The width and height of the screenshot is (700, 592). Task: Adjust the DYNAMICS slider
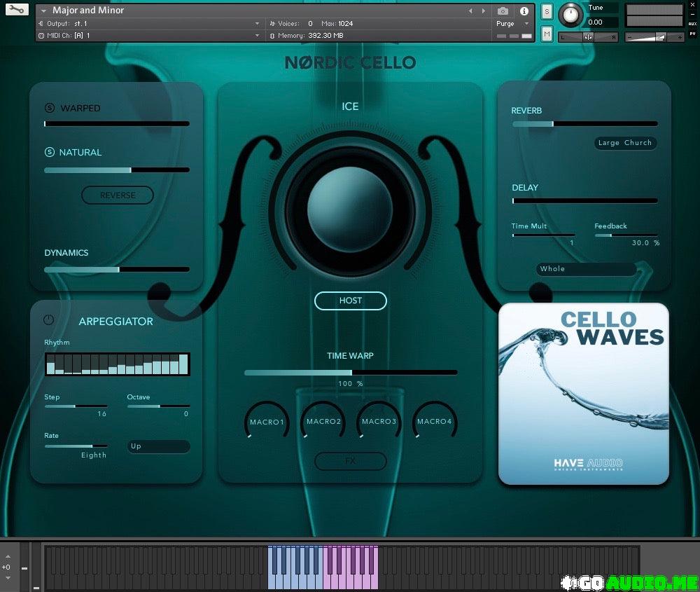click(x=116, y=270)
